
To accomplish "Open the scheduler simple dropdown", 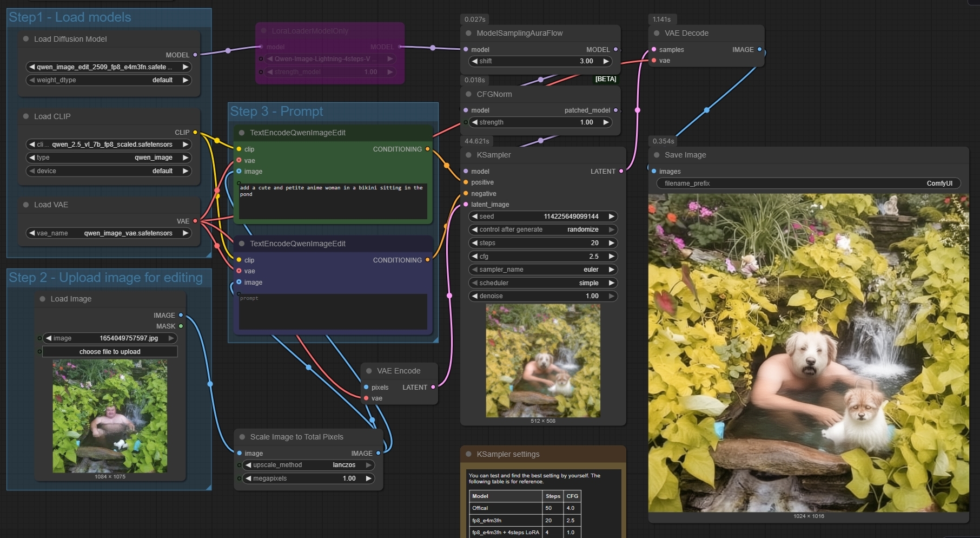I will 543,283.
